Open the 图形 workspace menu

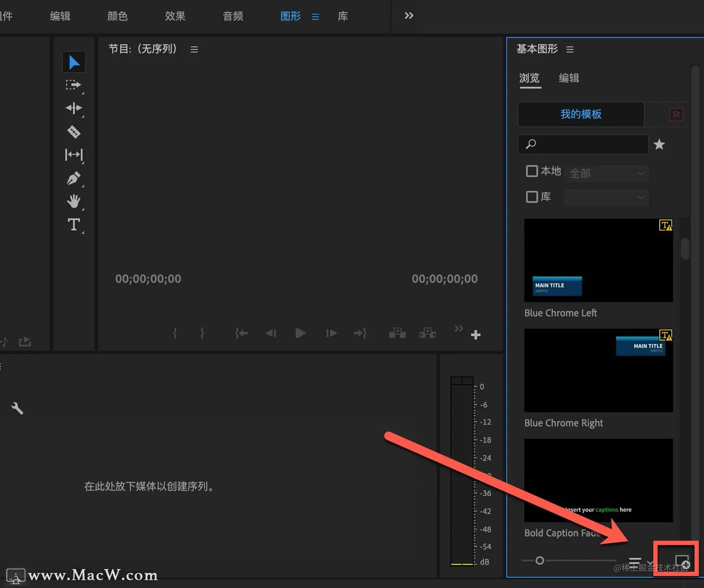tap(315, 17)
